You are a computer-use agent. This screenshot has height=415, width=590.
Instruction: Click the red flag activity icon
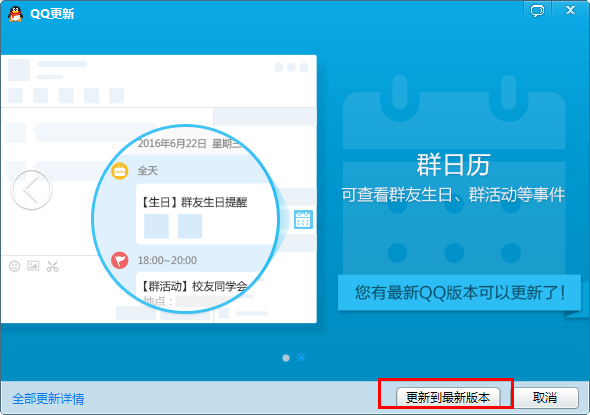pos(120,260)
